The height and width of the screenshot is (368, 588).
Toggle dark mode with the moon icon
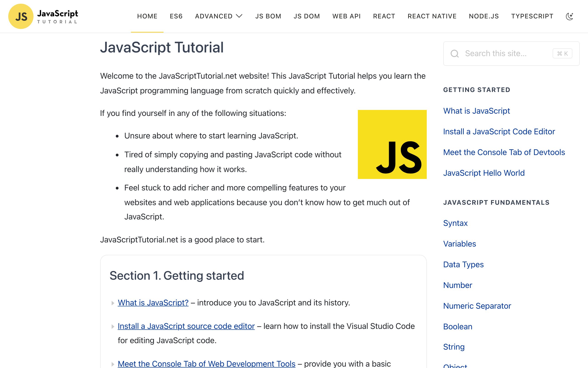[570, 16]
